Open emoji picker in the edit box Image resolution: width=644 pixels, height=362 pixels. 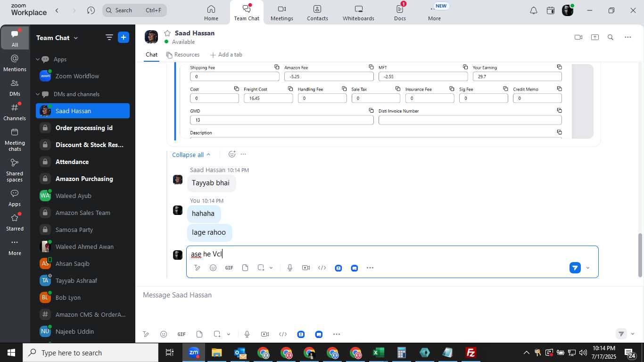(213, 268)
